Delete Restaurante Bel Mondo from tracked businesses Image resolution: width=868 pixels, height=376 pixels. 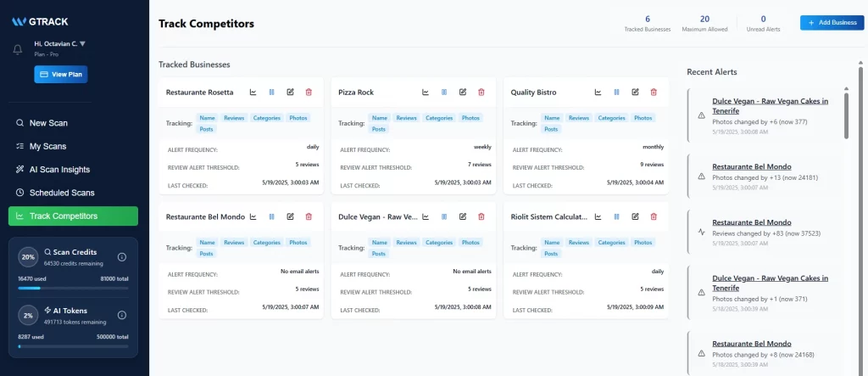coord(309,216)
